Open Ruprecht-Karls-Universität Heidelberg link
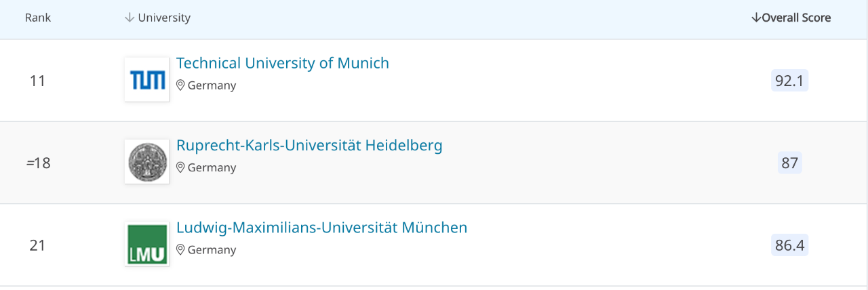This screenshot has height=290, width=868. click(x=309, y=145)
